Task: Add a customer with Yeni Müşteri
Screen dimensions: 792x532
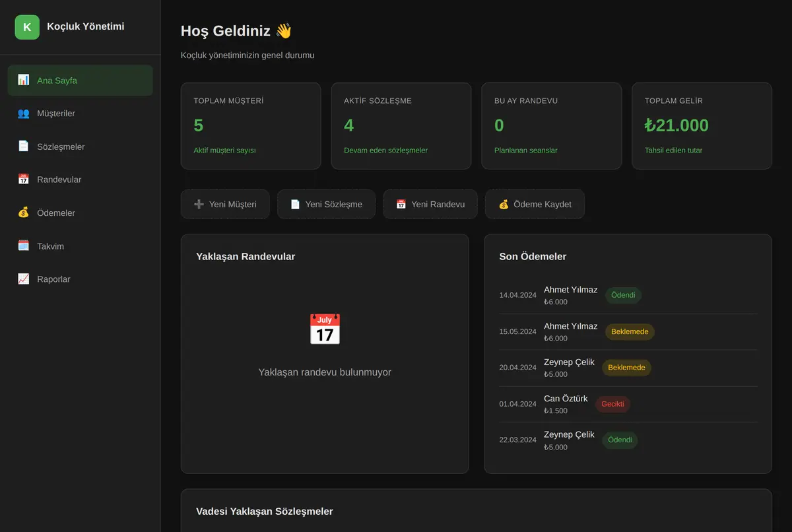Action: 225,205
